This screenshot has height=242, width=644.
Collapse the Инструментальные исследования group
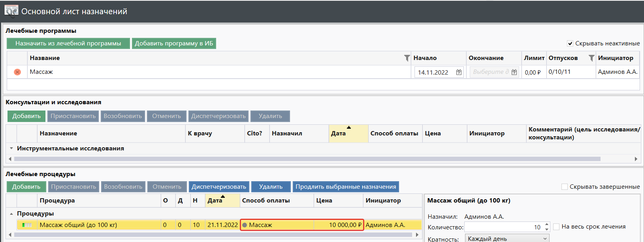[x=11, y=148]
